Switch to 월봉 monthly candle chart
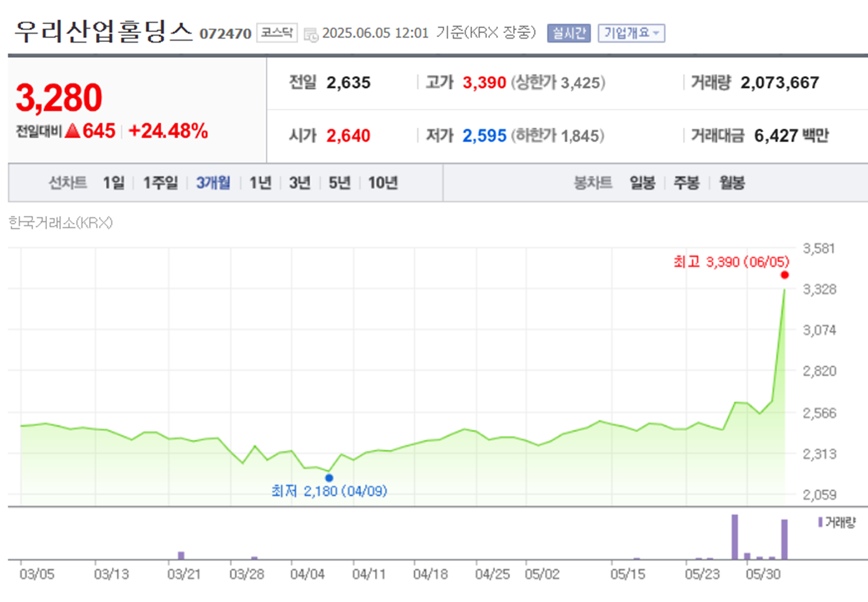The width and height of the screenshot is (868, 602). pyautogui.click(x=732, y=183)
